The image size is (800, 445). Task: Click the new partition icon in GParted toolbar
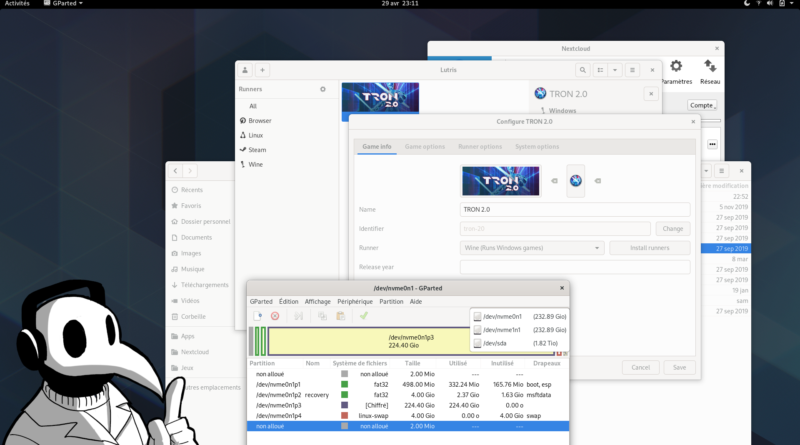pos(258,316)
